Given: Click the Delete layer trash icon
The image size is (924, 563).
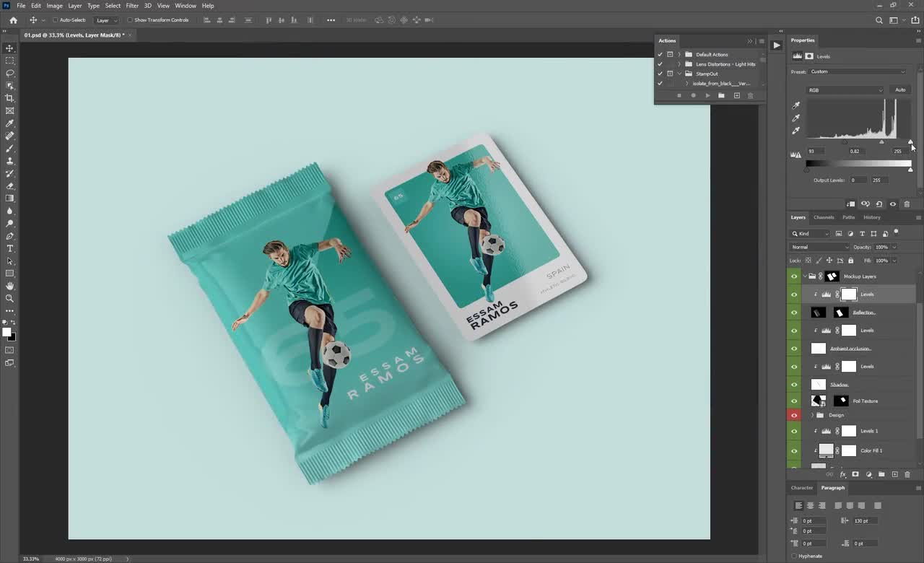Looking at the screenshot, I should click(x=907, y=474).
